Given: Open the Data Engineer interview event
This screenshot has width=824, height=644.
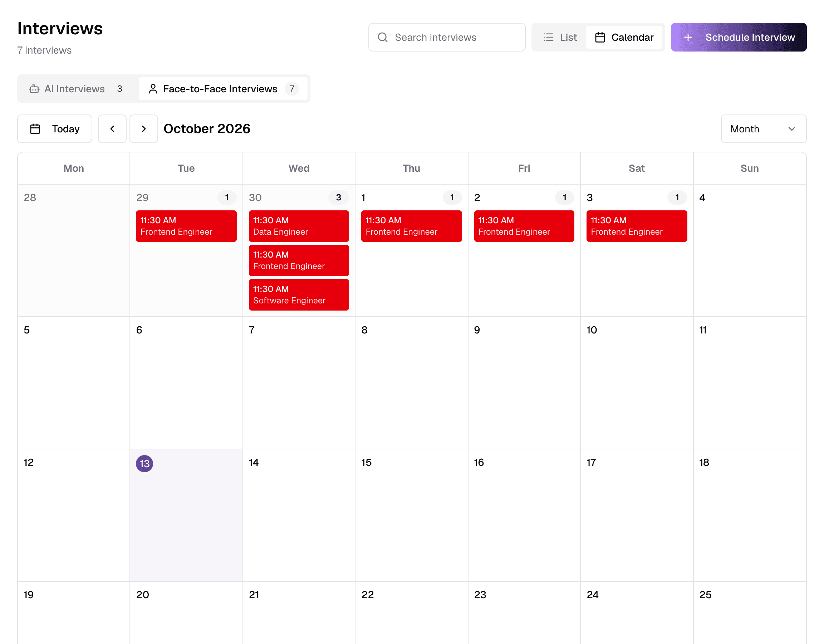Looking at the screenshot, I should pyautogui.click(x=298, y=226).
